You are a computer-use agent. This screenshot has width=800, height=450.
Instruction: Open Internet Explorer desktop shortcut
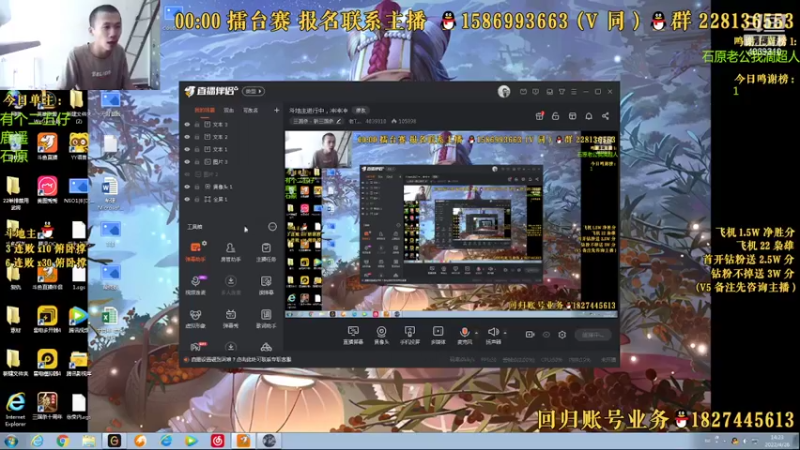coord(15,409)
